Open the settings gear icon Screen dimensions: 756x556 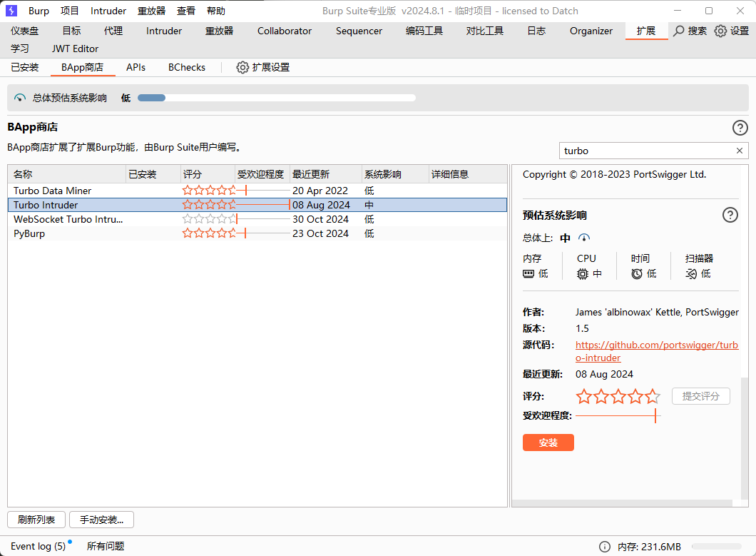point(720,31)
